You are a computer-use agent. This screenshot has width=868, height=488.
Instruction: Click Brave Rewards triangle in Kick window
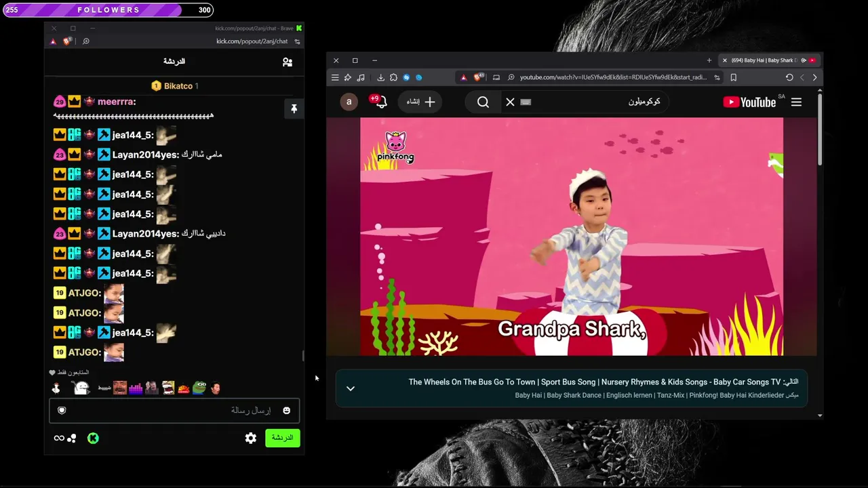pyautogui.click(x=53, y=41)
